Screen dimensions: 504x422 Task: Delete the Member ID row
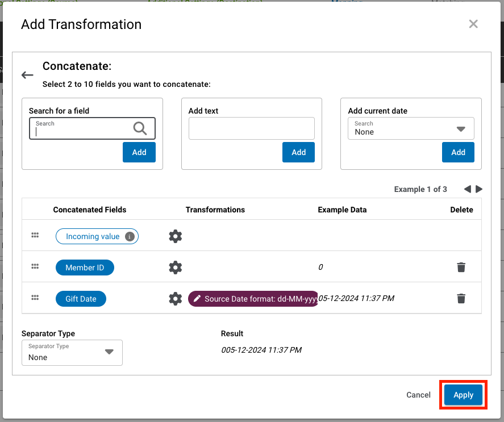[461, 267]
